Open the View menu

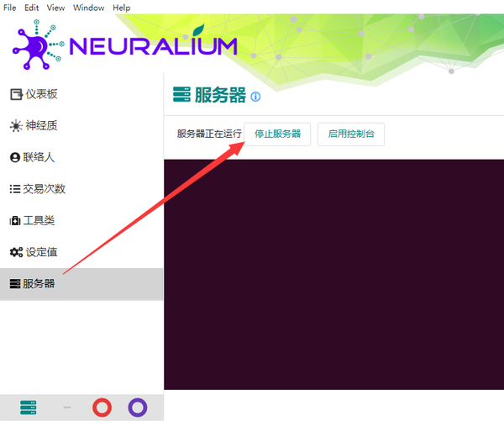pyautogui.click(x=55, y=8)
